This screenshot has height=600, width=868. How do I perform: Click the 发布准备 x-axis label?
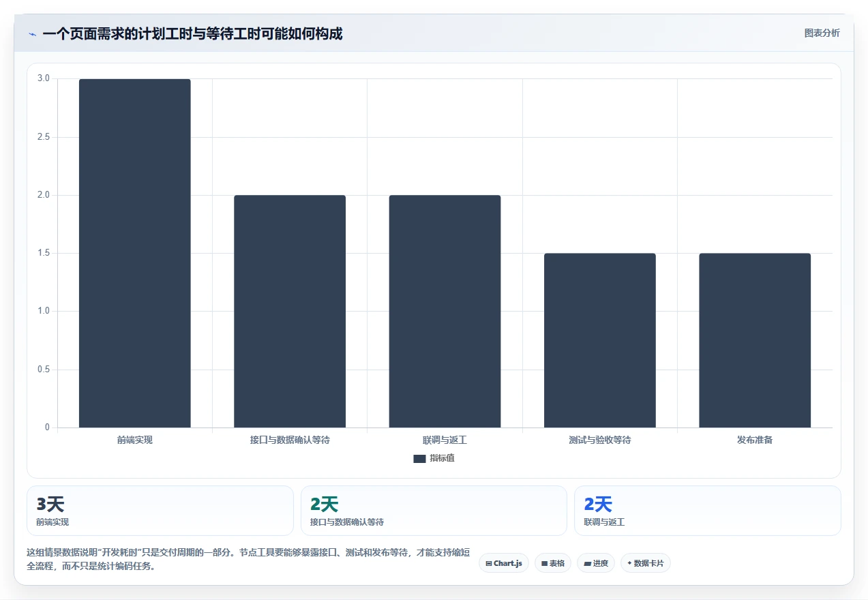coord(755,440)
